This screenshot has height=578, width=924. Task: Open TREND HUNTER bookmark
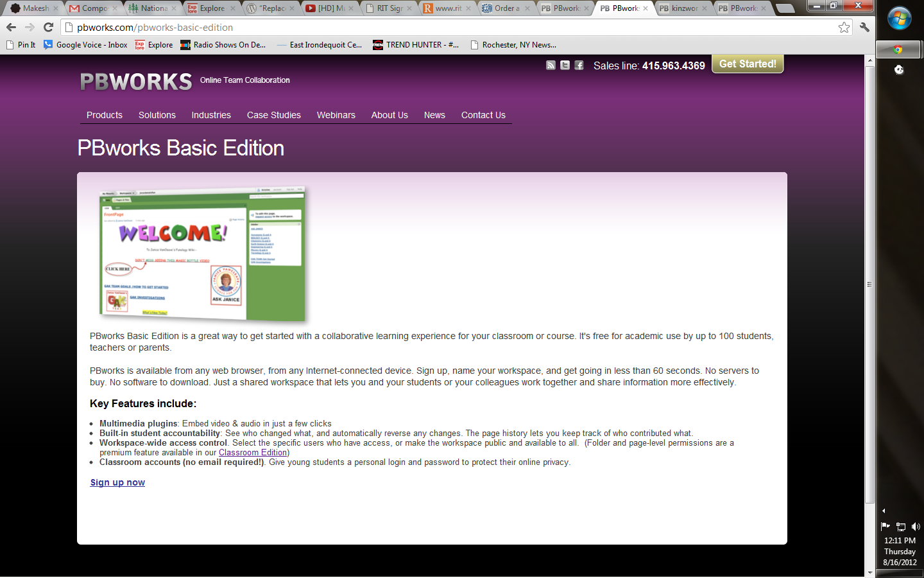[416, 45]
